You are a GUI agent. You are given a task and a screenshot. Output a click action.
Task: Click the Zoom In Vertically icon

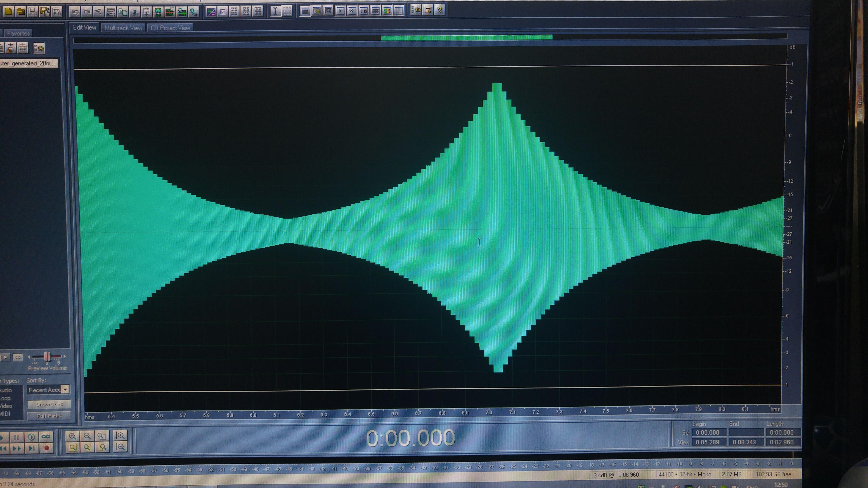[120, 436]
